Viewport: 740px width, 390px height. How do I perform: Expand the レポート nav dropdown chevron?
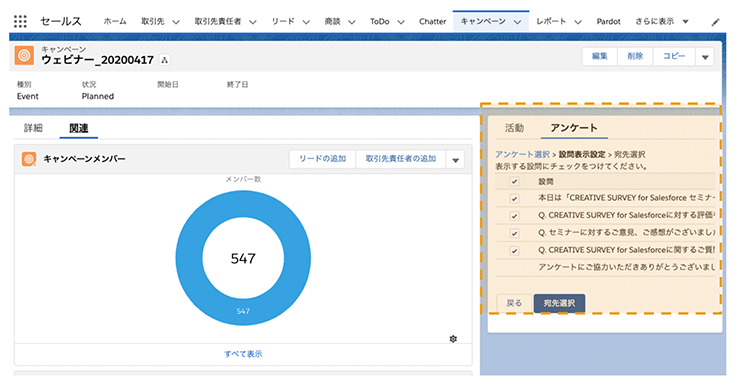pos(578,22)
